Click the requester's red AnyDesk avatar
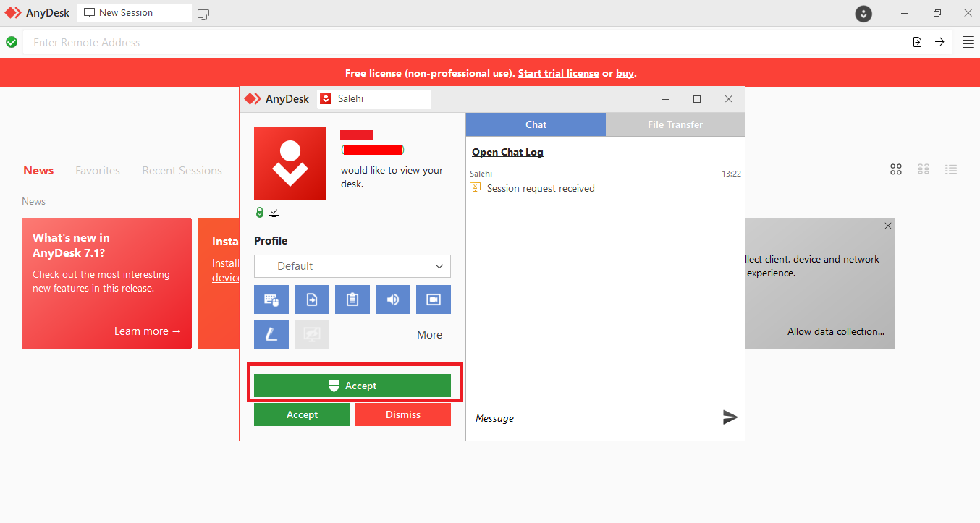 (290, 163)
